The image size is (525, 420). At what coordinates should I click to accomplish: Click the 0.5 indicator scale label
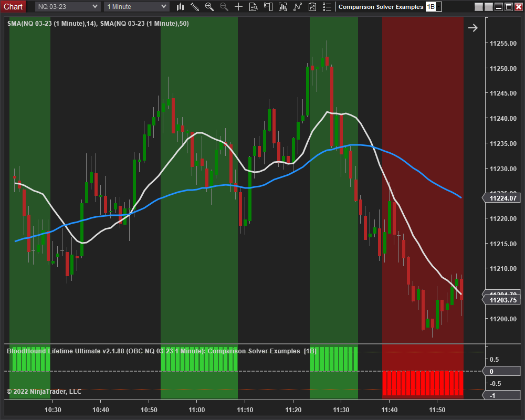(494, 360)
